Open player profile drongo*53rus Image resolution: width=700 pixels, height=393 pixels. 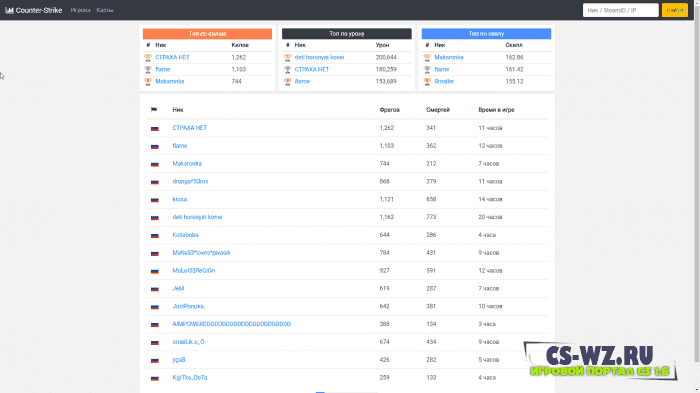pyautogui.click(x=190, y=181)
